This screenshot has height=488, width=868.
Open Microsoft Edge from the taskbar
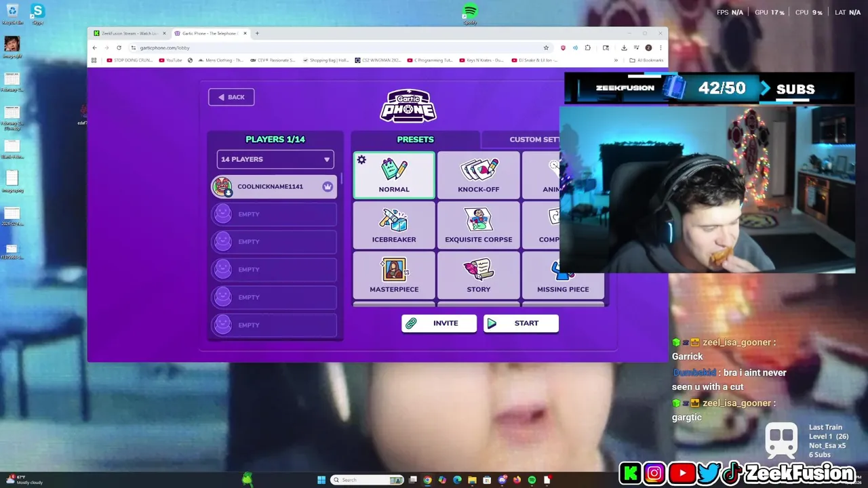point(457,480)
